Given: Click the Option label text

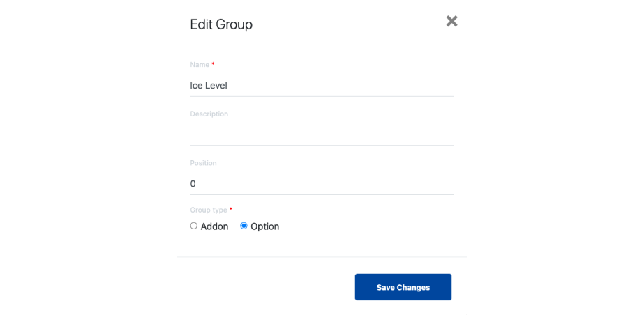Looking at the screenshot, I should (265, 226).
